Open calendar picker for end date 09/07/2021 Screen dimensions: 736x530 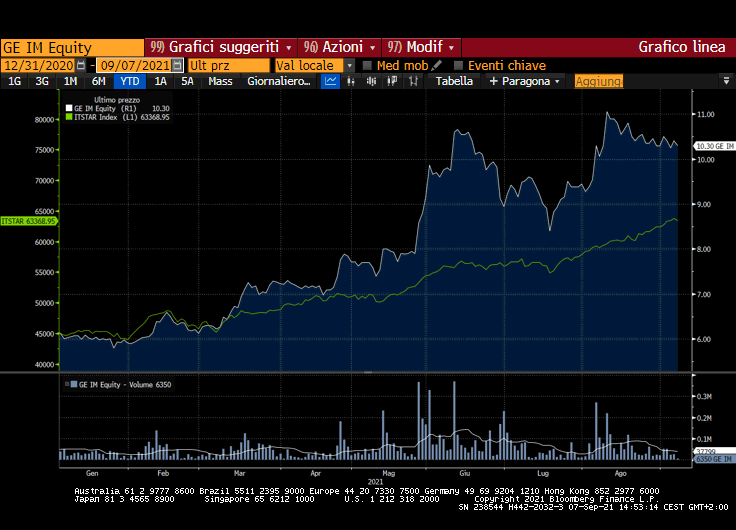[x=177, y=65]
